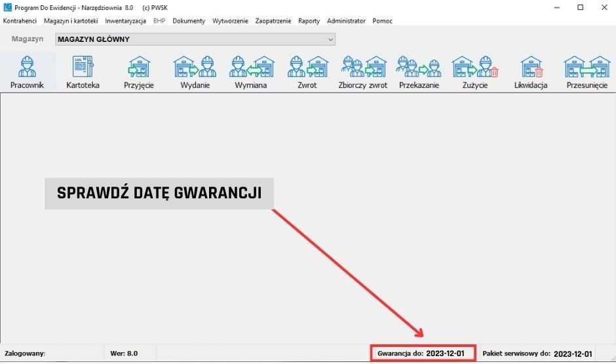This screenshot has width=616, height=364.
Task: Click the Wydanie issue icon
Action: (195, 72)
